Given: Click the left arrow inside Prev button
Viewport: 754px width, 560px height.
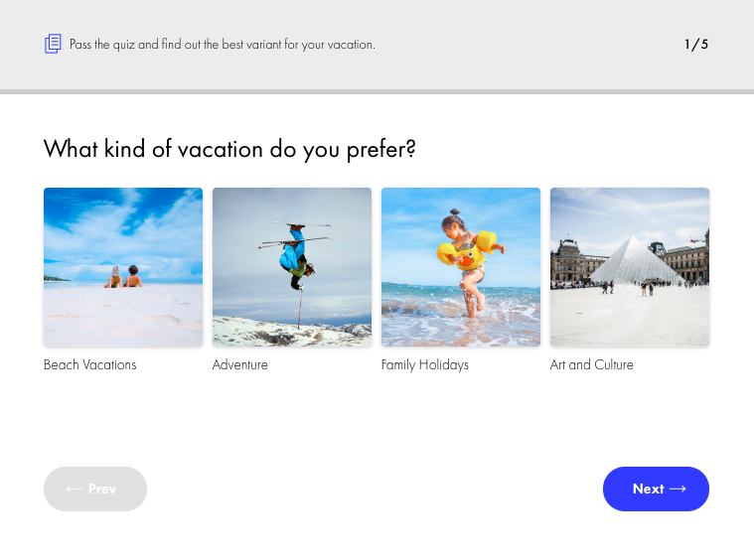Looking at the screenshot, I should (74, 489).
